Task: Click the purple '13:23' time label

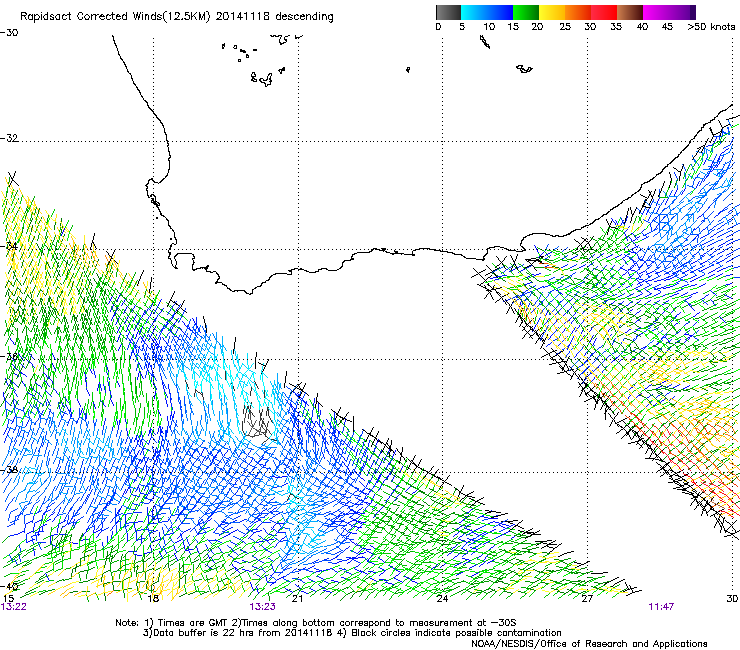Action: (262, 607)
